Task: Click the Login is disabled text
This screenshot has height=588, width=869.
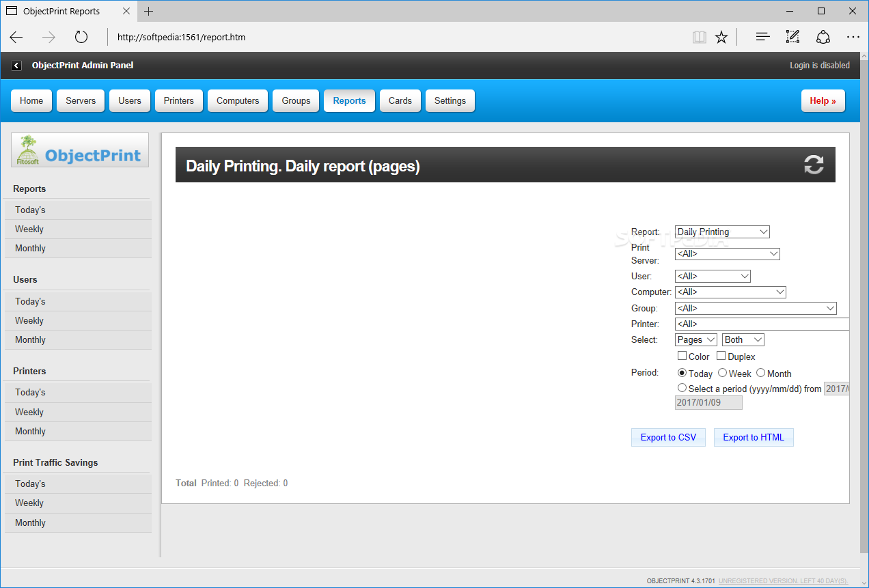Action: point(820,66)
